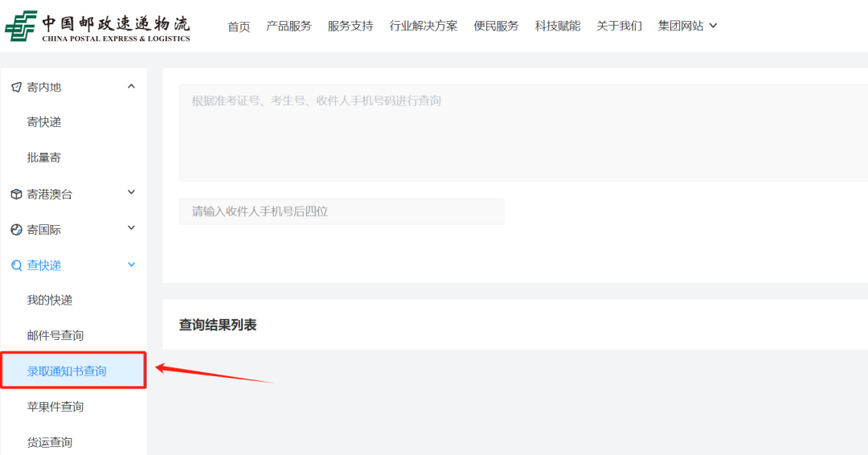
Task: Click the 查快递 section label
Action: 43,266
